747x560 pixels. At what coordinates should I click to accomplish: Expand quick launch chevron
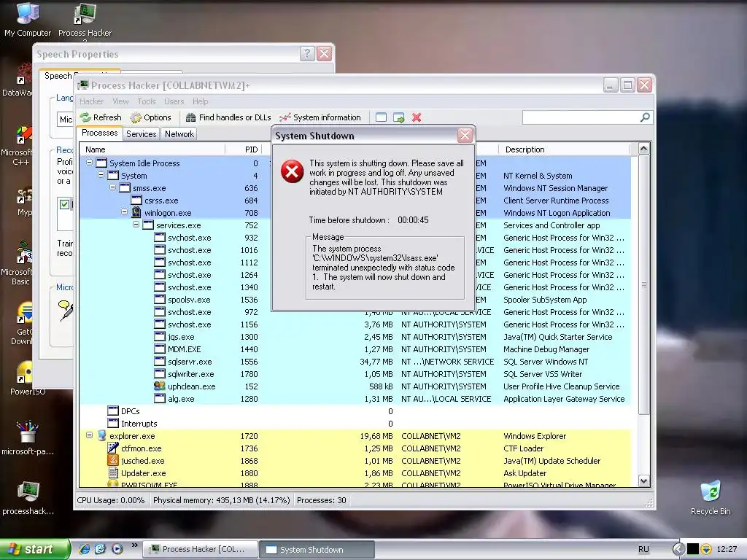pyautogui.click(x=135, y=545)
